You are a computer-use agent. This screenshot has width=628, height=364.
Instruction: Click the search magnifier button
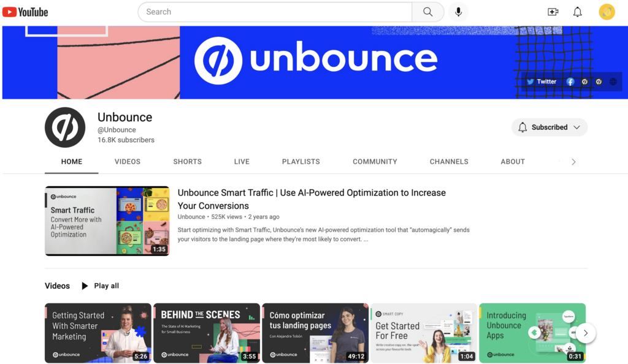pyautogui.click(x=427, y=12)
